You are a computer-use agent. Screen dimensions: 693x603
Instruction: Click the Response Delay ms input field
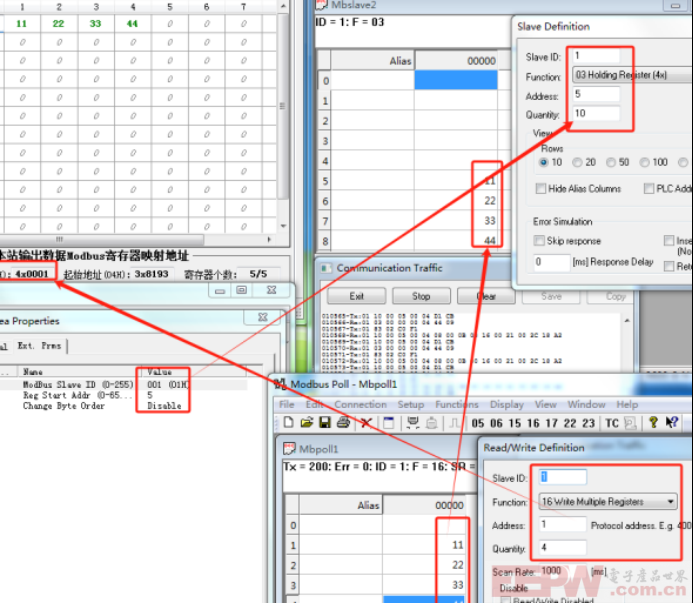[x=551, y=262]
